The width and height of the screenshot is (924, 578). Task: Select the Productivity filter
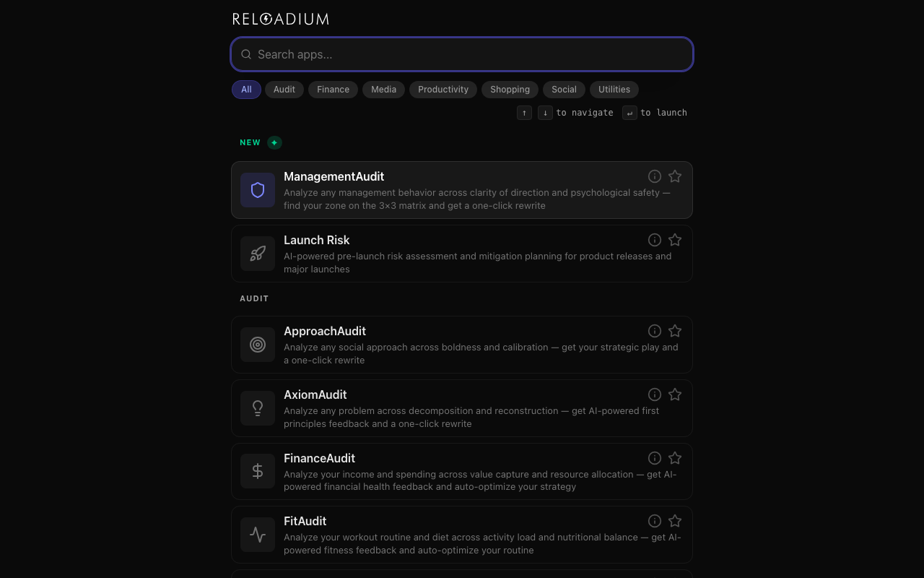(x=443, y=89)
